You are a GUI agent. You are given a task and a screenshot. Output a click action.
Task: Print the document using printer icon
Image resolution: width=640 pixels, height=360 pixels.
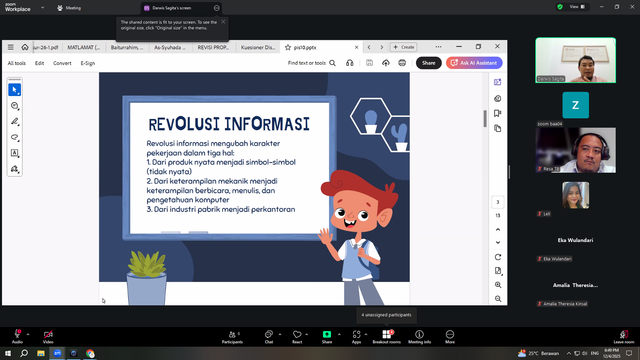pos(402,63)
